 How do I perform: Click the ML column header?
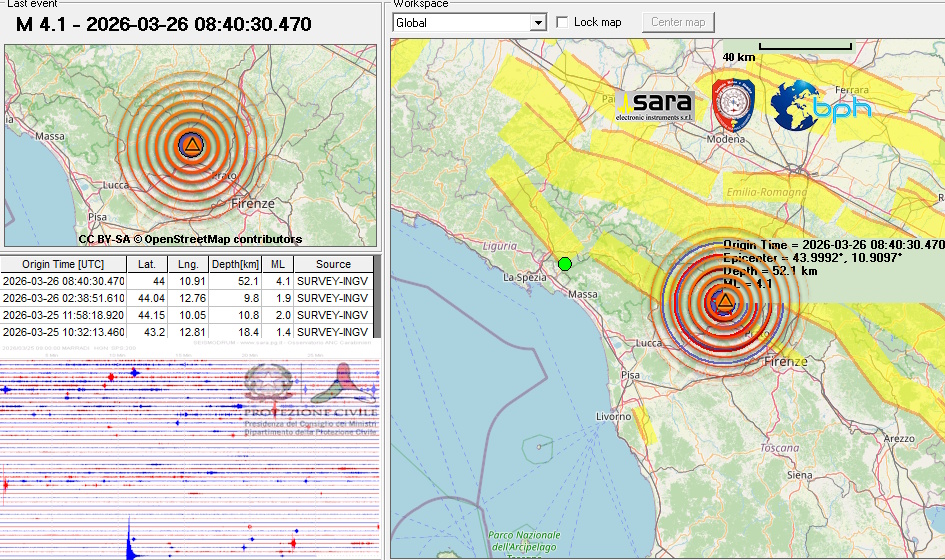tap(279, 264)
